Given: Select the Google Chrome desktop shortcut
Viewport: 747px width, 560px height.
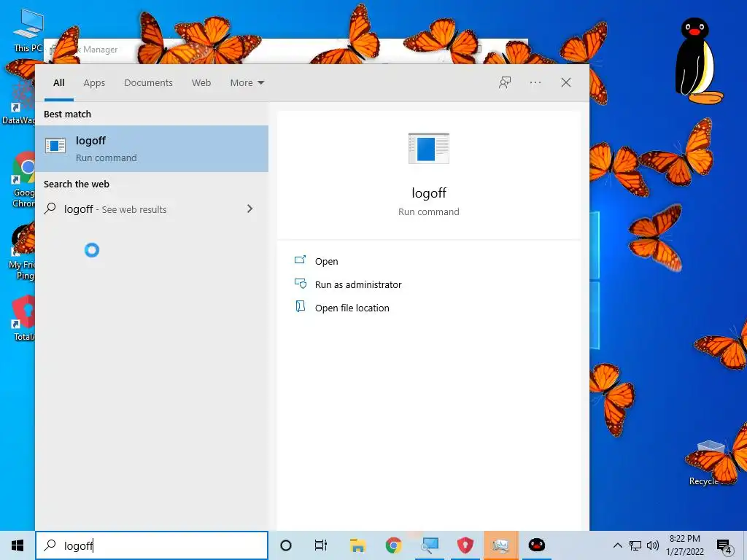Looking at the screenshot, I should [x=24, y=179].
